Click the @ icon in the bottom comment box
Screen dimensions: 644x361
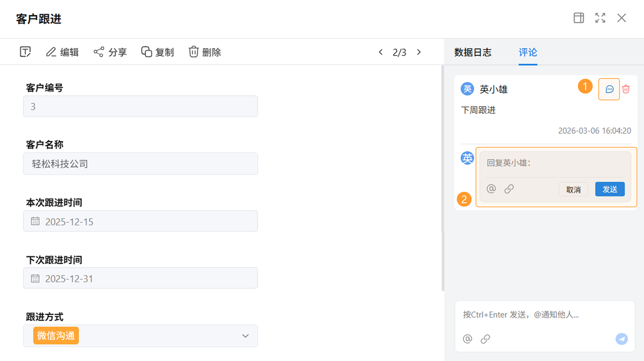(468, 339)
